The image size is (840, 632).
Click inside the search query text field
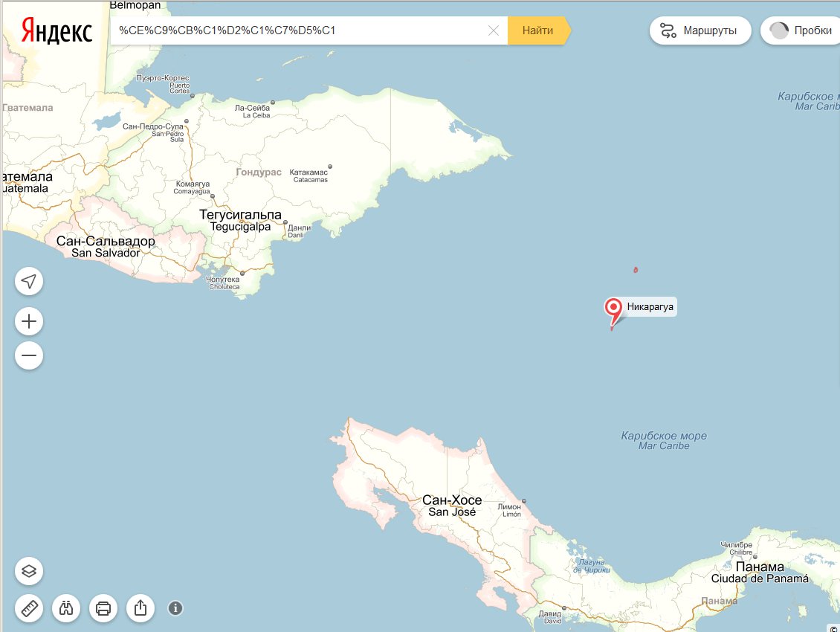[x=297, y=30]
